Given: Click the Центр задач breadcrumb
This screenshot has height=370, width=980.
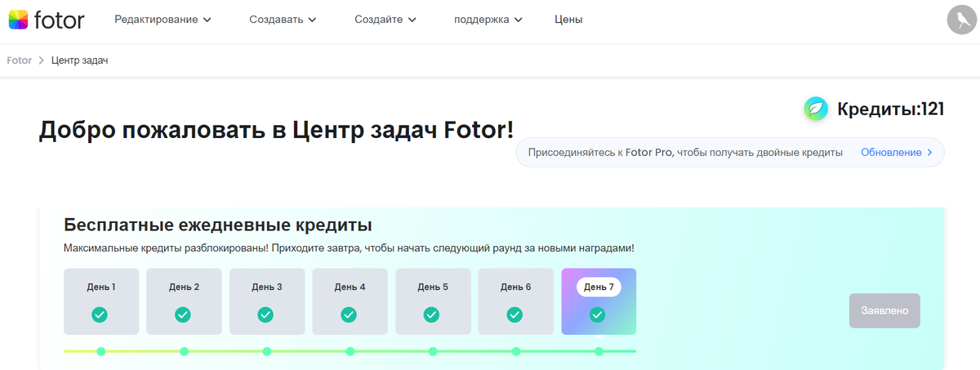Looking at the screenshot, I should [80, 60].
